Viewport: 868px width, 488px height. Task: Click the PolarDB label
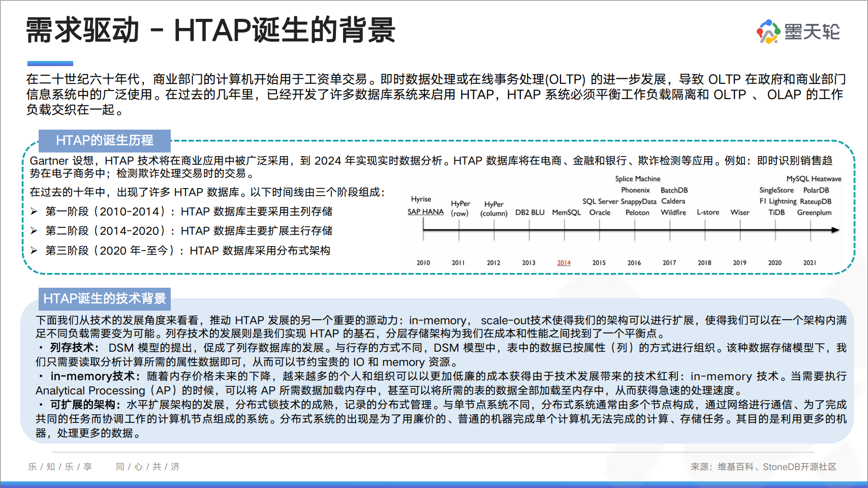(x=816, y=190)
